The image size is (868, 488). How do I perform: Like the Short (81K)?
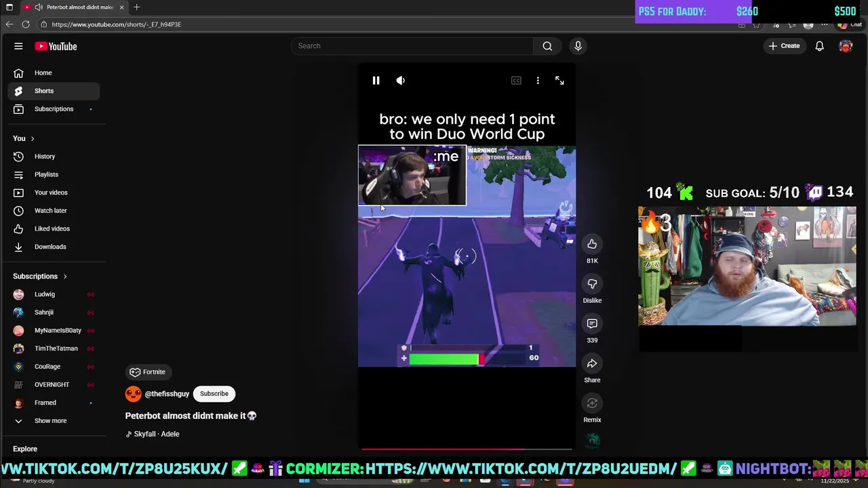click(x=592, y=244)
